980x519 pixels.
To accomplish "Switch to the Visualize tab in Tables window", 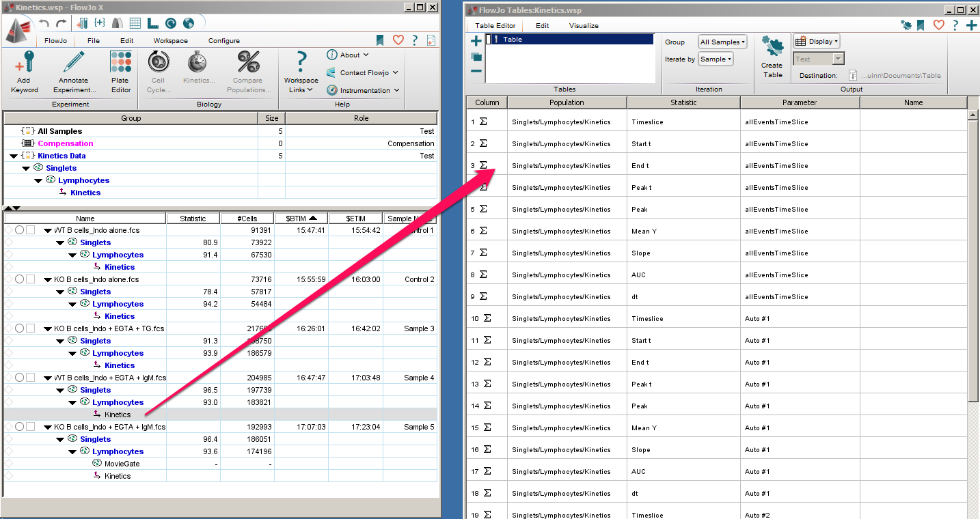I will point(584,26).
